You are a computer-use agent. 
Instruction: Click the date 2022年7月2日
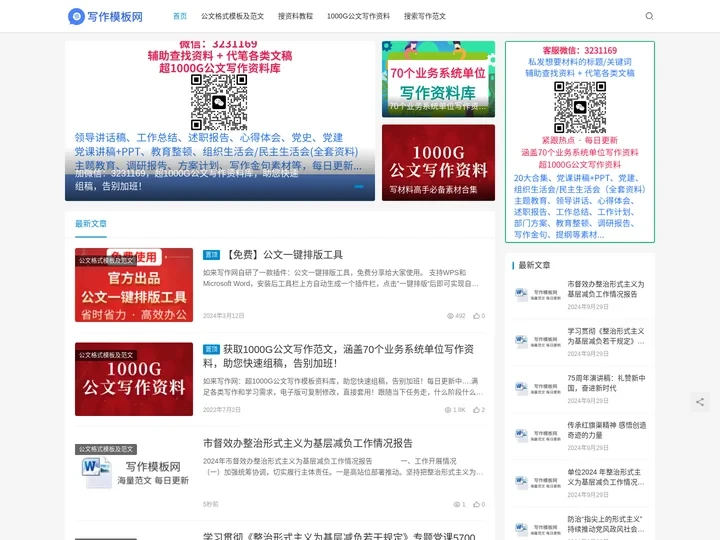(x=222, y=410)
